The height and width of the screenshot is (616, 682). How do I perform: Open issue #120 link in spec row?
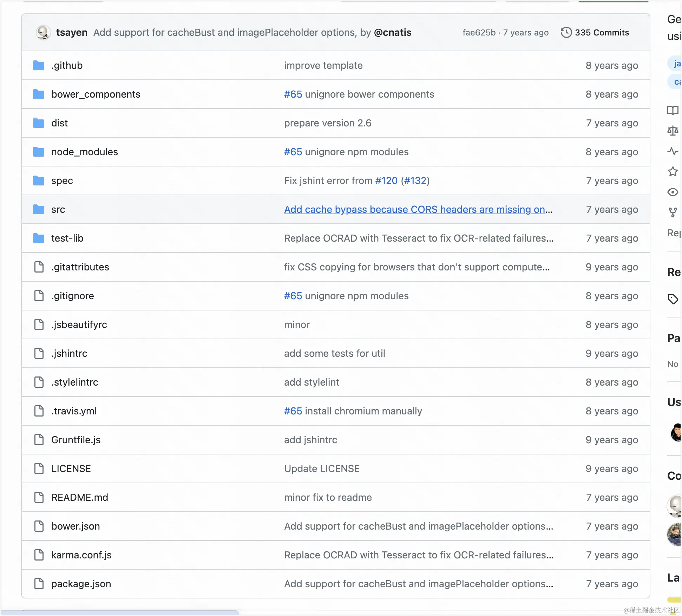point(386,181)
